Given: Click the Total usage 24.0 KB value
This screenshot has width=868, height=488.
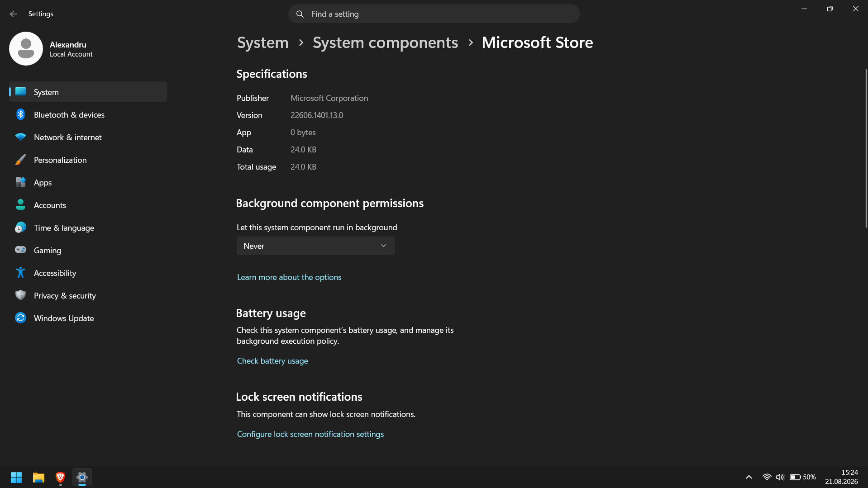Looking at the screenshot, I should click(x=303, y=167).
